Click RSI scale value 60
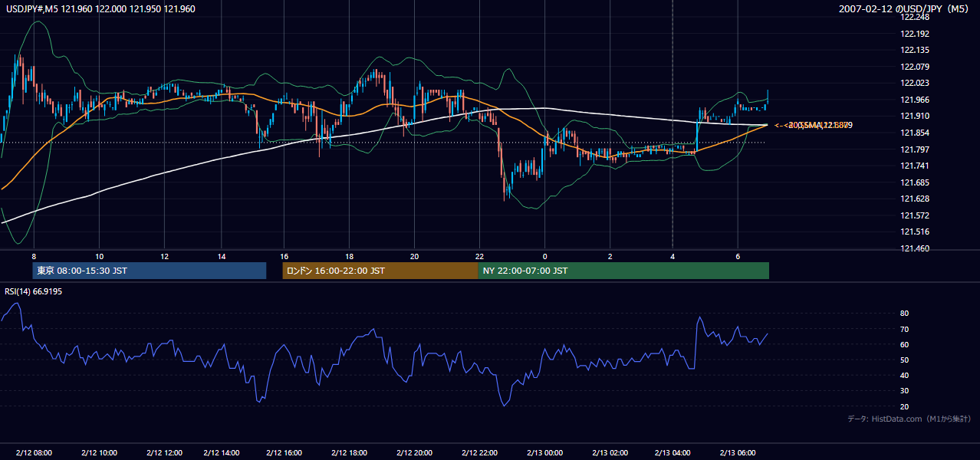The height and width of the screenshot is (460, 980). click(x=904, y=344)
